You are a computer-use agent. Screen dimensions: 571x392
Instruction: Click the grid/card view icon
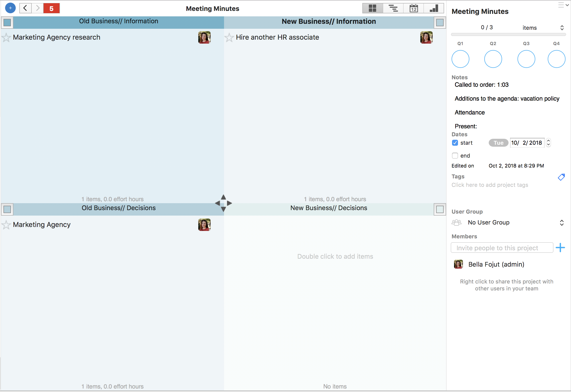coord(372,8)
